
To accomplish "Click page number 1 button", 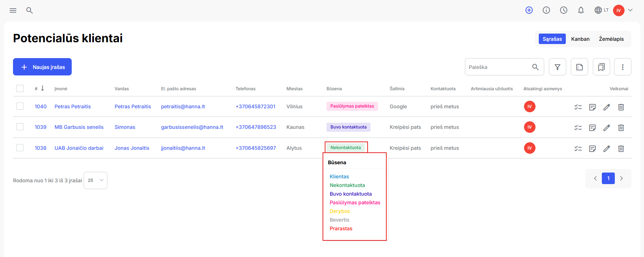I will [x=608, y=178].
